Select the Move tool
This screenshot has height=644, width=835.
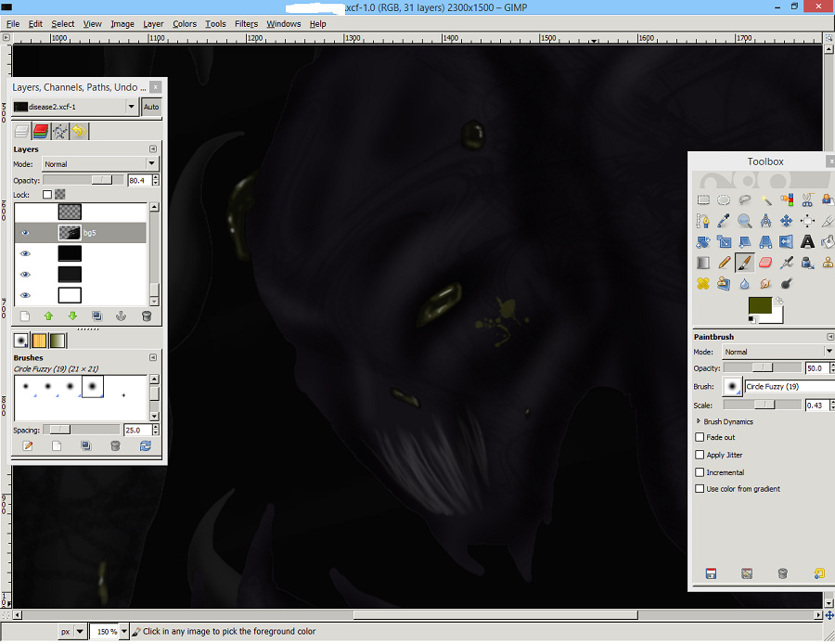pyautogui.click(x=787, y=221)
